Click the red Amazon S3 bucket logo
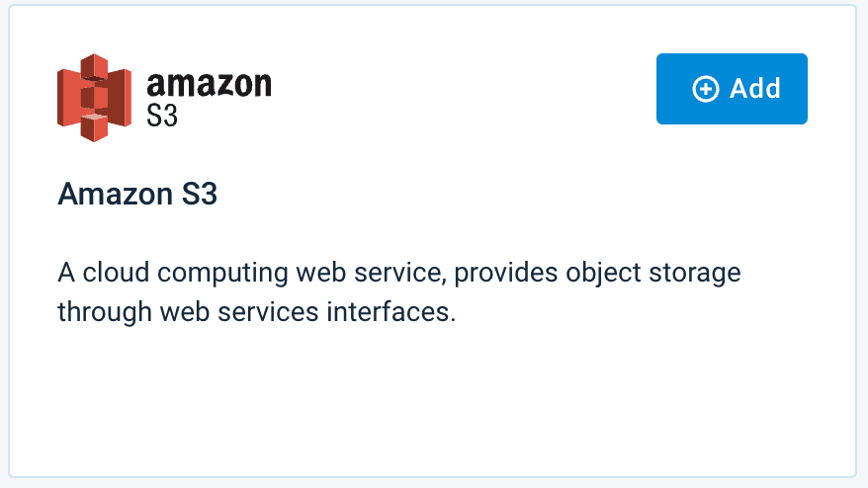Image resolution: width=868 pixels, height=488 pixels. [x=94, y=98]
